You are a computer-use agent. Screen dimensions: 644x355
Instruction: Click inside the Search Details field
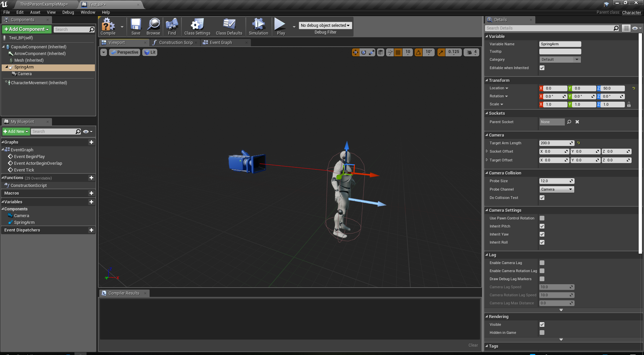[x=550, y=28]
